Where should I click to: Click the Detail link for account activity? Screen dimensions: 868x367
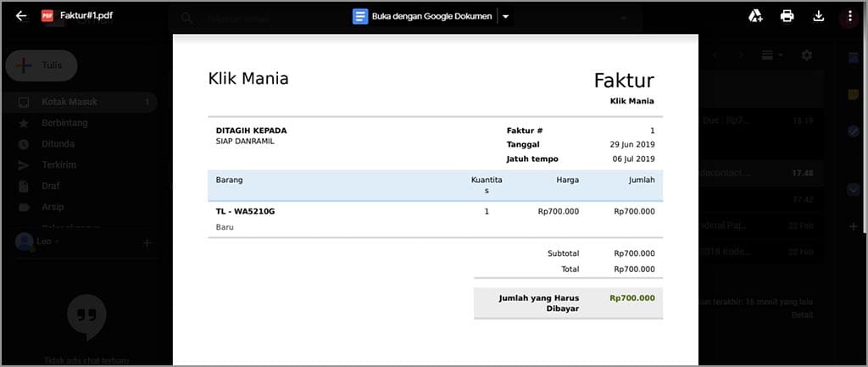[x=801, y=314]
